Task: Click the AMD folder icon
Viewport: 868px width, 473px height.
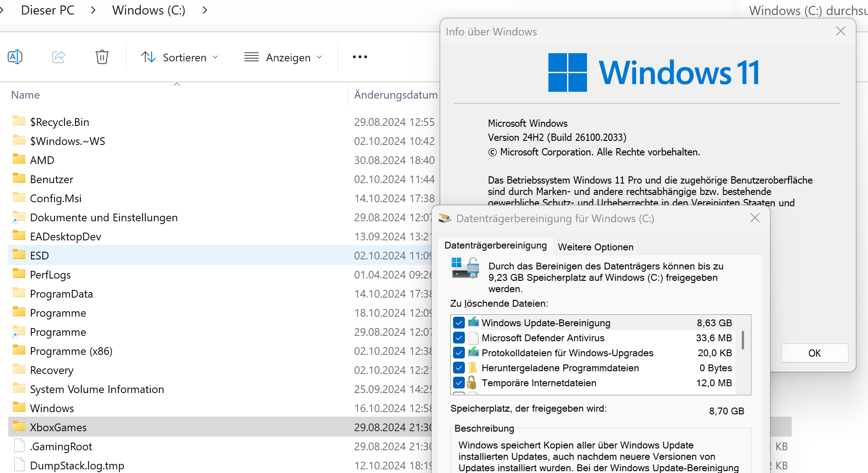Action: pyautogui.click(x=19, y=159)
